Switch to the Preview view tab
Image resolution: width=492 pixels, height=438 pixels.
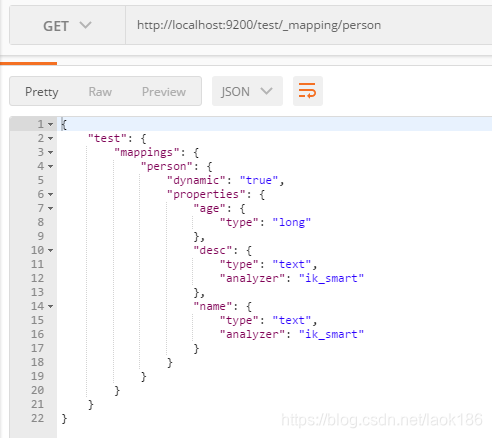[164, 92]
